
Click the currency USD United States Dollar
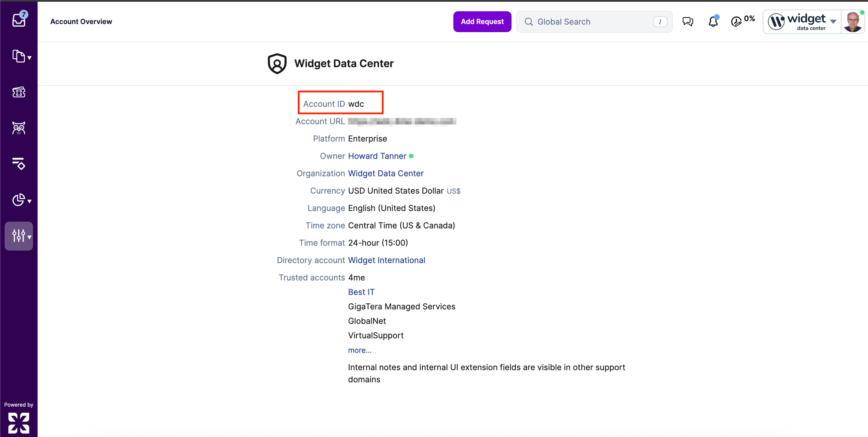click(396, 191)
